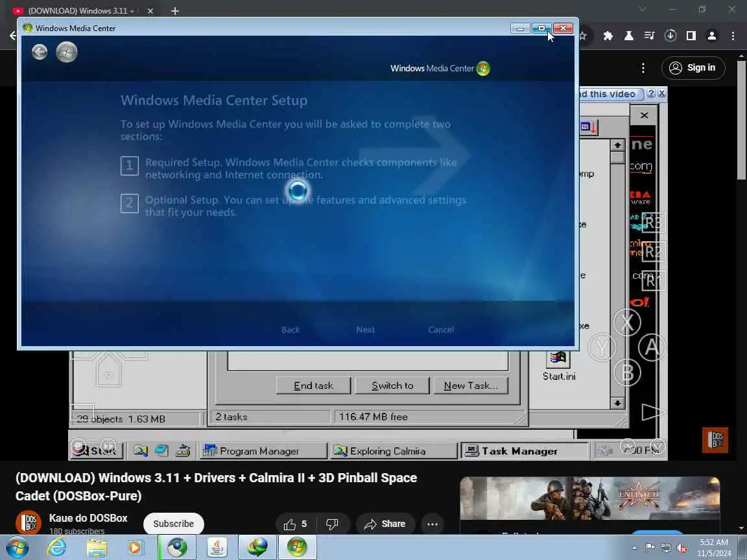
Task: Go back in Windows Media Center
Action: (40, 52)
